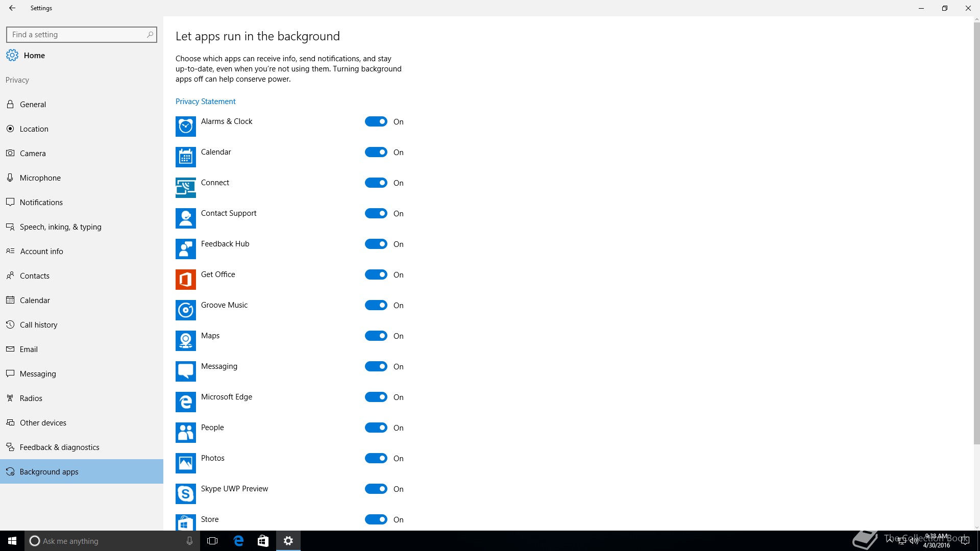Click the Microsoft Edge app icon in list
Viewport: 980px width, 551px height.
coord(186,402)
